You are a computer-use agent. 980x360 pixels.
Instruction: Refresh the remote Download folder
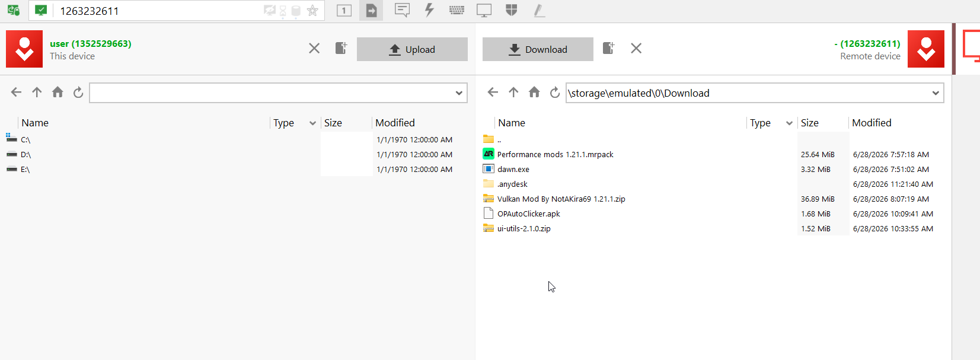[555, 93]
